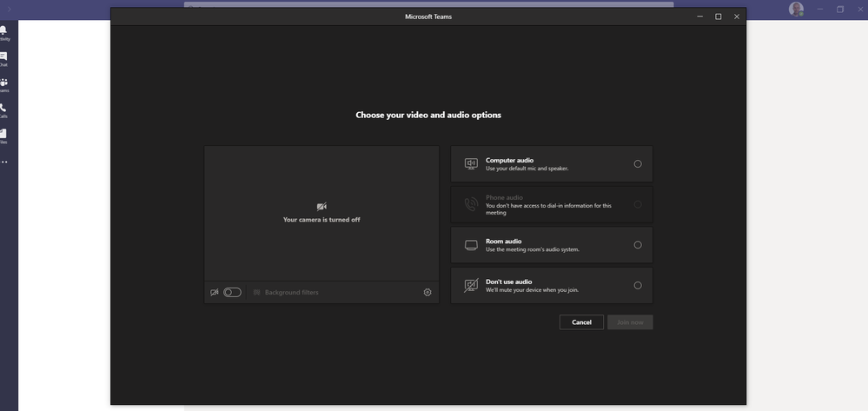
Task: Click the Join now button
Action: tap(630, 322)
